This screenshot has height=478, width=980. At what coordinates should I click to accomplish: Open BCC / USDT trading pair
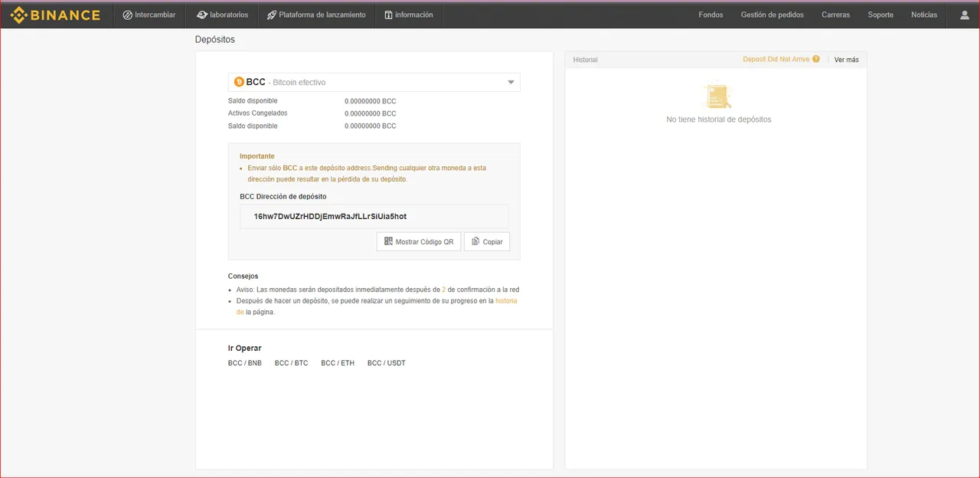pyautogui.click(x=387, y=363)
